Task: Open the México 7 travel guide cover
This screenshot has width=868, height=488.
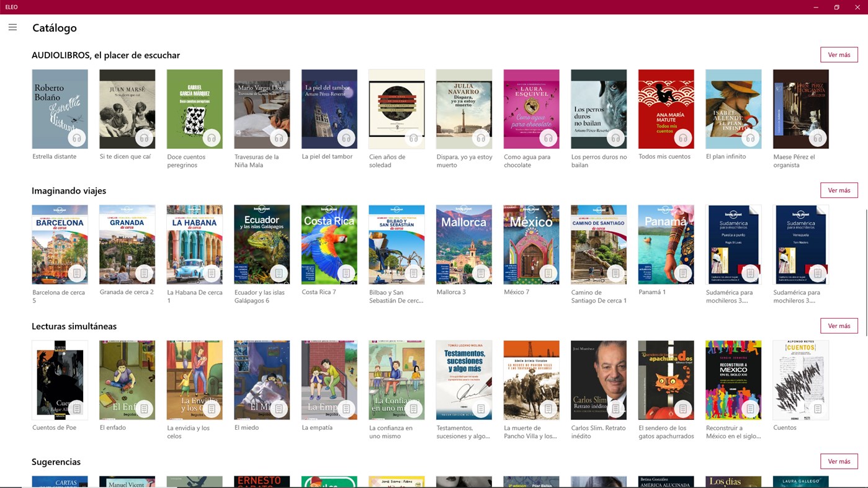Action: coord(531,244)
